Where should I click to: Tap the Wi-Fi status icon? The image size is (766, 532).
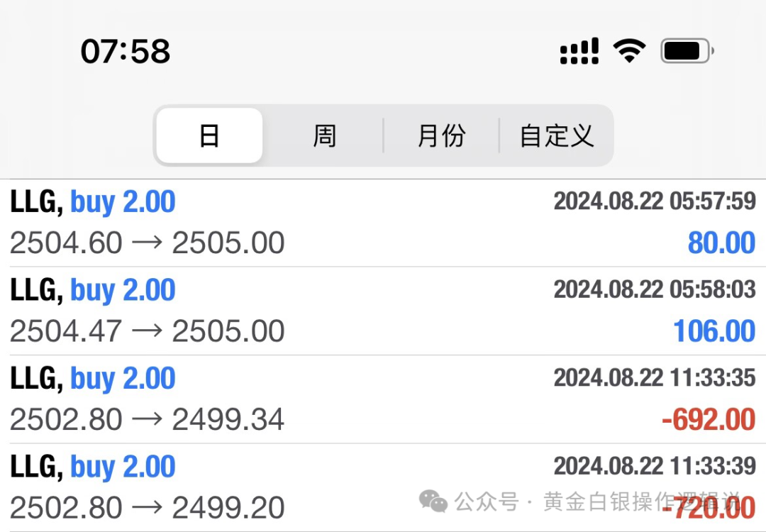click(x=628, y=51)
